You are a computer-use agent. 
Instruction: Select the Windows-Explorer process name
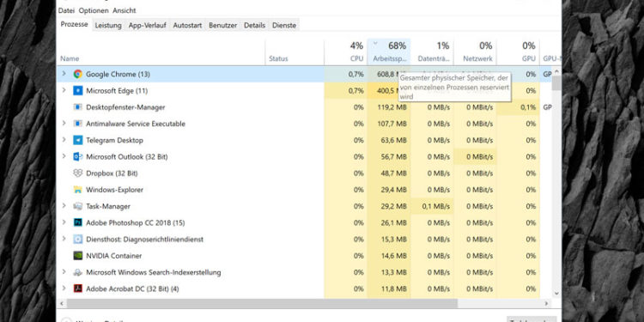114,190
